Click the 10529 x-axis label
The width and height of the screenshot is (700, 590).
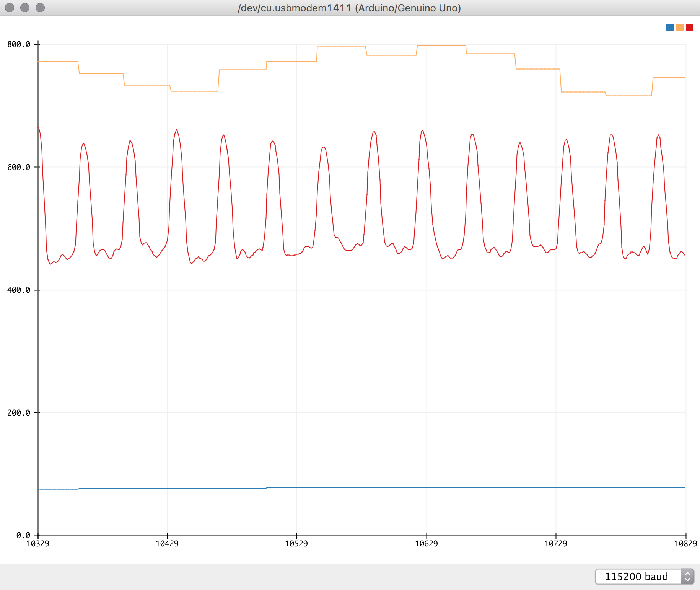296,544
